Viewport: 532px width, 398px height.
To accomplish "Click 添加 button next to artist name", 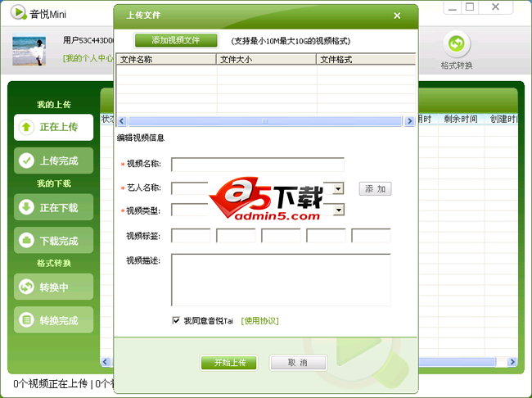I will (x=375, y=189).
